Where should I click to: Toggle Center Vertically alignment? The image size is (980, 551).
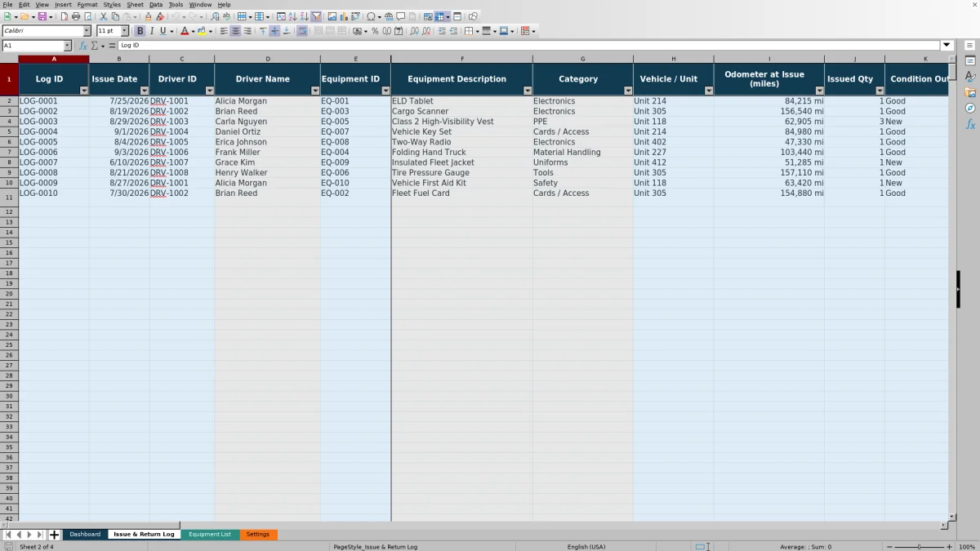click(x=274, y=31)
